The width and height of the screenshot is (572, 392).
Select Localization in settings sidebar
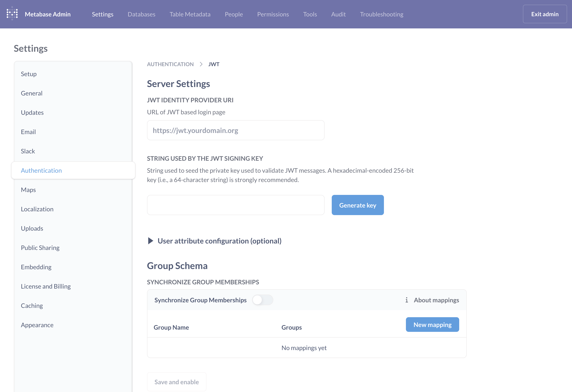[73, 209]
